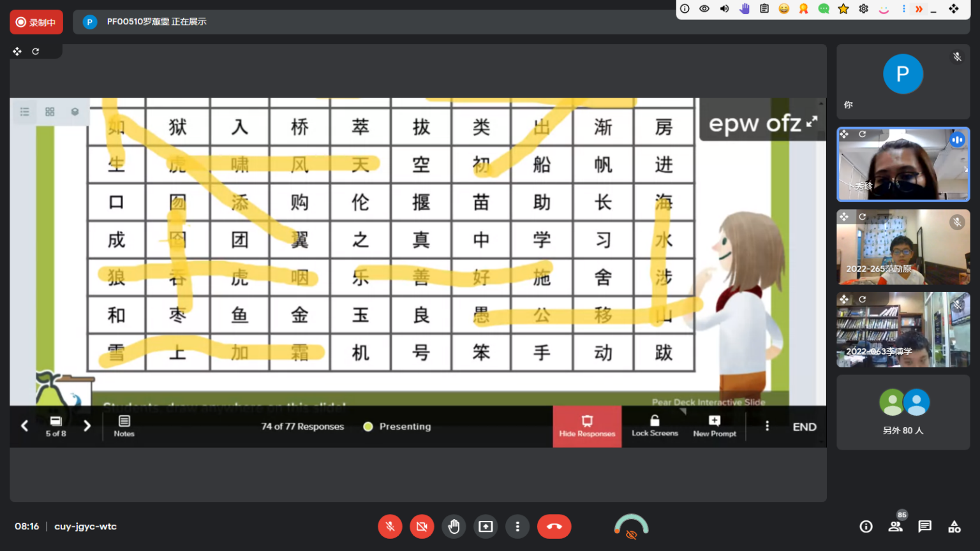
Task: Click the grid cell with character 号
Action: [421, 352]
